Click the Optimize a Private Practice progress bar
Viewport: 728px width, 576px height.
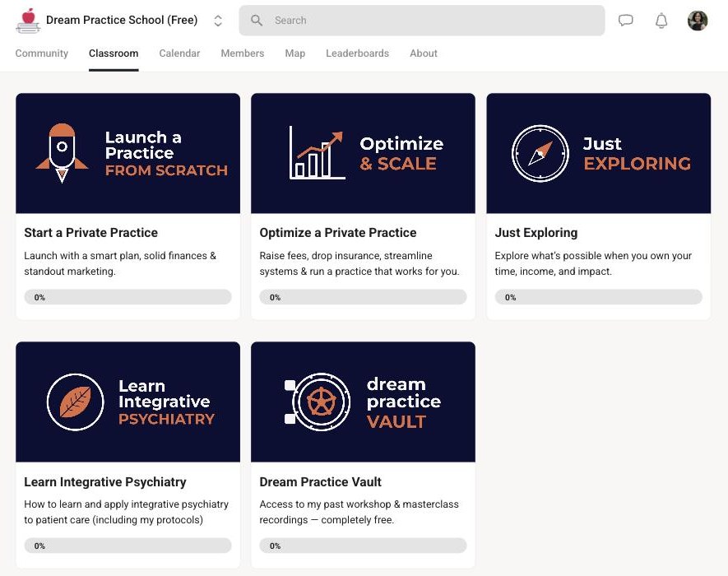pyautogui.click(x=363, y=297)
